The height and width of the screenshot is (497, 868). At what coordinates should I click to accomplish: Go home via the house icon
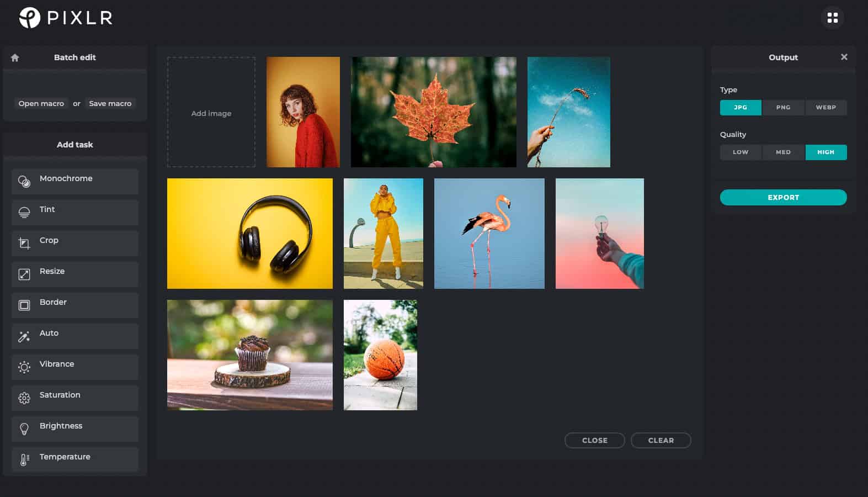coord(15,57)
